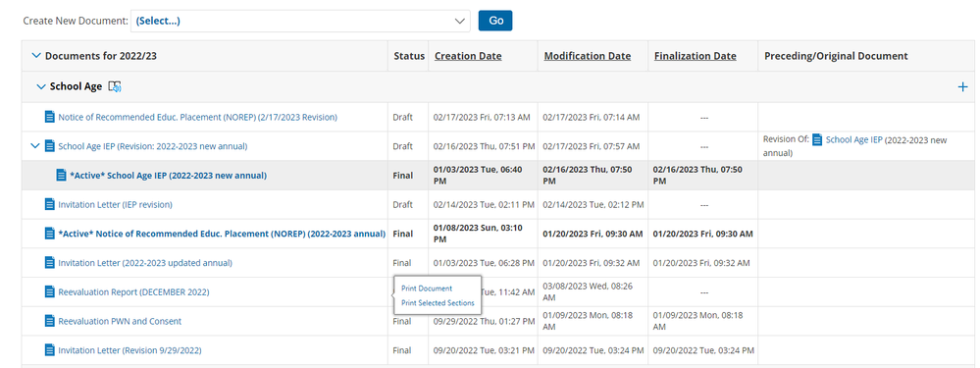The image size is (980, 368).
Task: Collapse the Documents for 2022/23 section
Action: pos(35,56)
